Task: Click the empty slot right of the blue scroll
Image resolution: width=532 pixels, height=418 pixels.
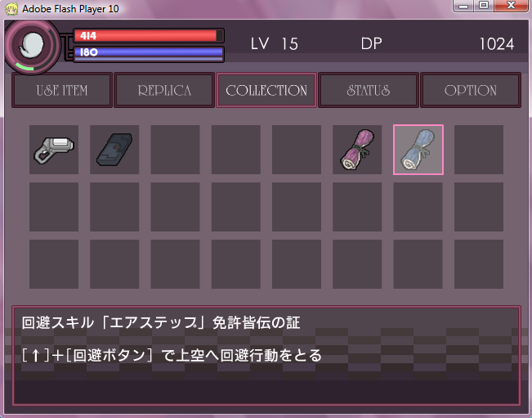Action: pyautogui.click(x=479, y=150)
